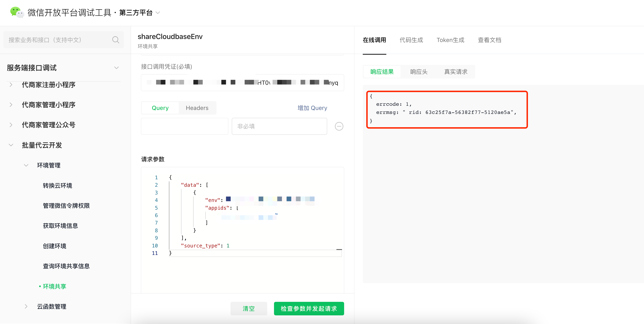This screenshot has width=644, height=324.
Task: Select 查询环境共享信息 in the sidebar
Action: (x=66, y=266)
